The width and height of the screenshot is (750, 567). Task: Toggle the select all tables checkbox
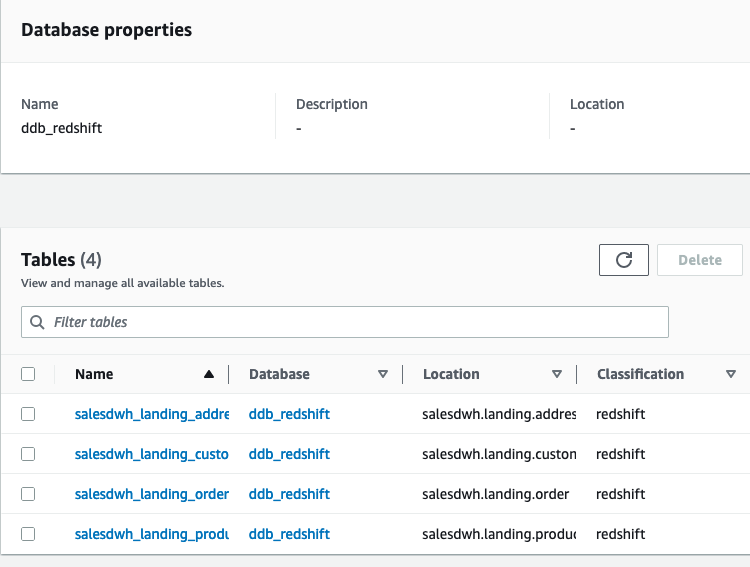pos(28,374)
